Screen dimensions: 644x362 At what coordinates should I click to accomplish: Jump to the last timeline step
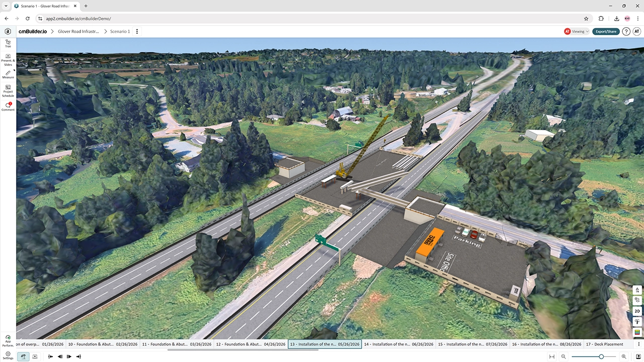78,356
